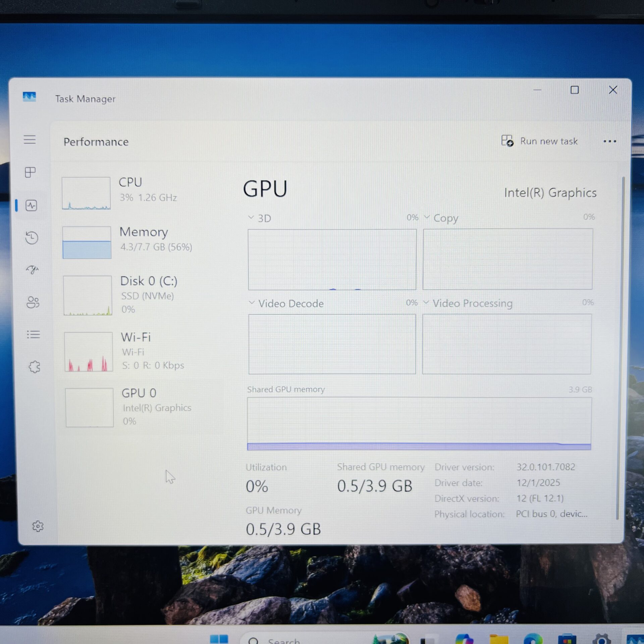Open File Explorer from the taskbar
This screenshot has width=644, height=644.
pyautogui.click(x=499, y=639)
